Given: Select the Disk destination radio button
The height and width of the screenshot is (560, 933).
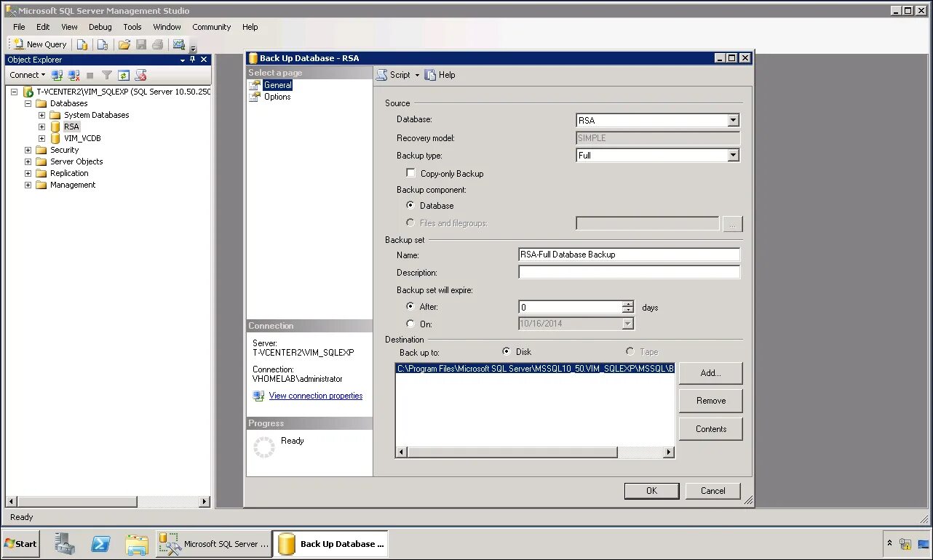Looking at the screenshot, I should coord(507,351).
